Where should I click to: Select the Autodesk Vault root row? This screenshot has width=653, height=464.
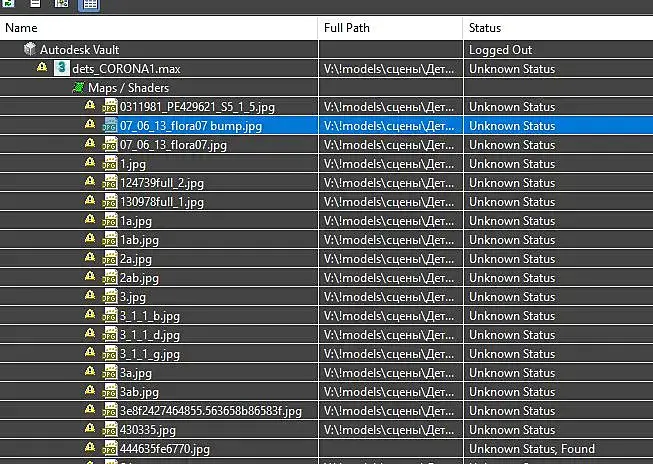tap(326, 50)
